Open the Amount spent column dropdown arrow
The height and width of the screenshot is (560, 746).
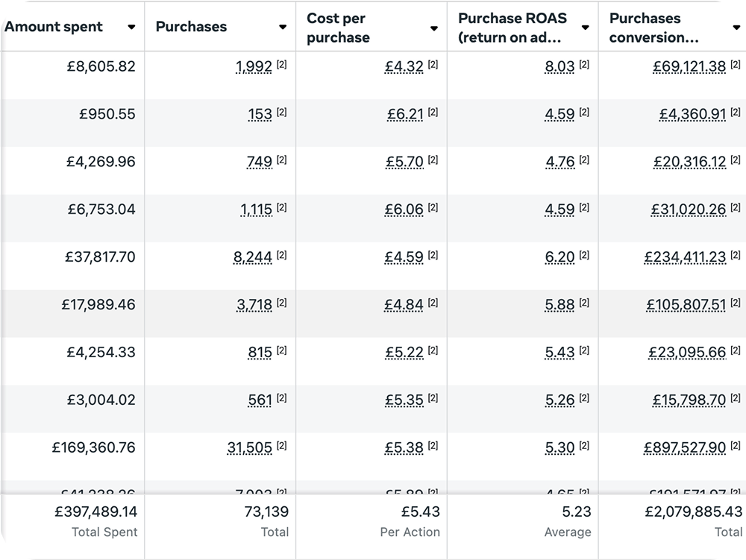(x=132, y=27)
